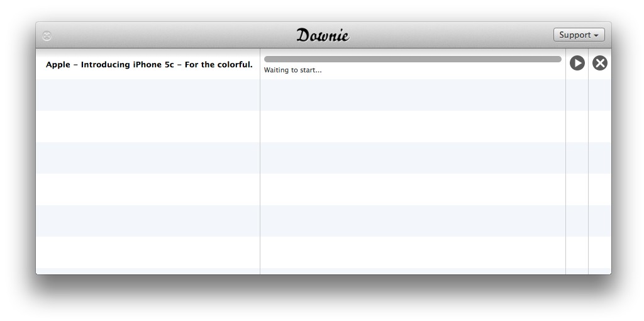Close the Downie window
644x321 pixels.
(x=47, y=36)
